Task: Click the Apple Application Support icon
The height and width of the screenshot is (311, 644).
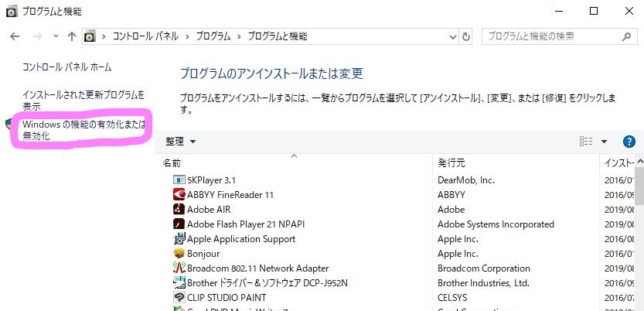Action: (179, 239)
